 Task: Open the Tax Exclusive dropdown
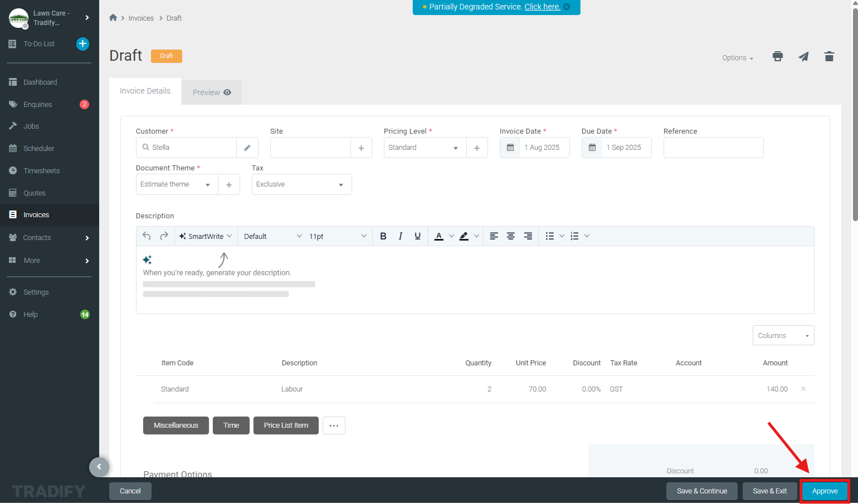tap(301, 184)
